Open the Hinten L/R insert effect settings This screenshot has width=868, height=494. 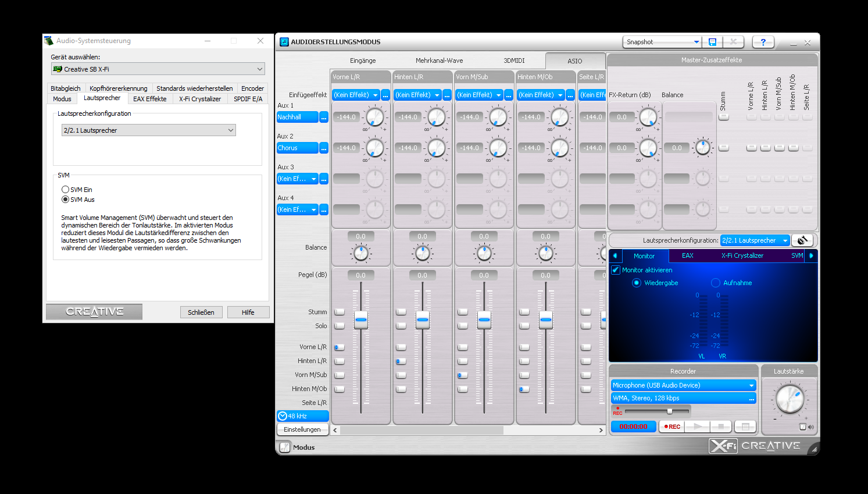click(x=447, y=95)
